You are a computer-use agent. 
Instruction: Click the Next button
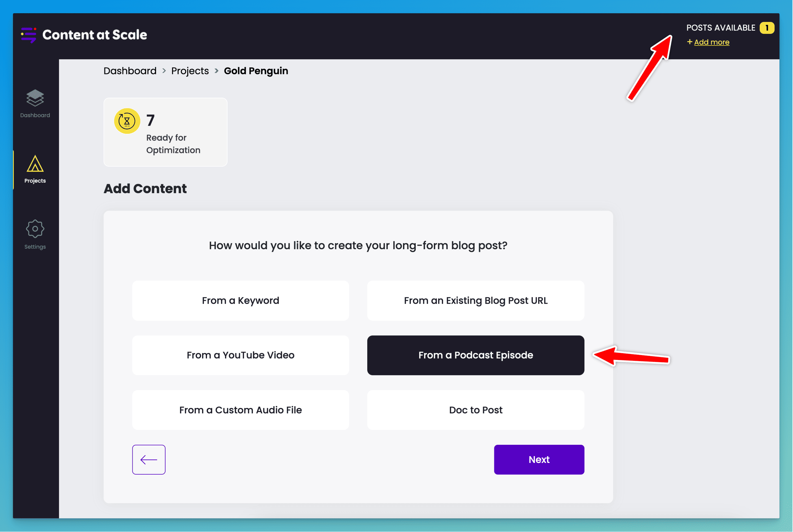click(539, 459)
